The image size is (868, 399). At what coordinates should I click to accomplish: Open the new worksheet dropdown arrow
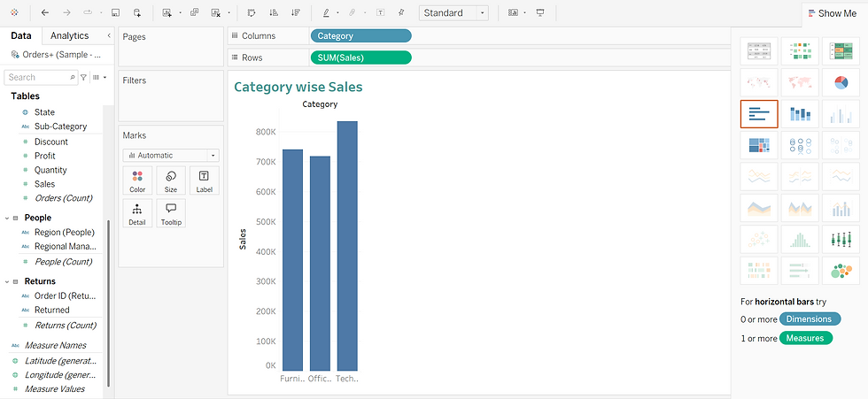point(180,12)
